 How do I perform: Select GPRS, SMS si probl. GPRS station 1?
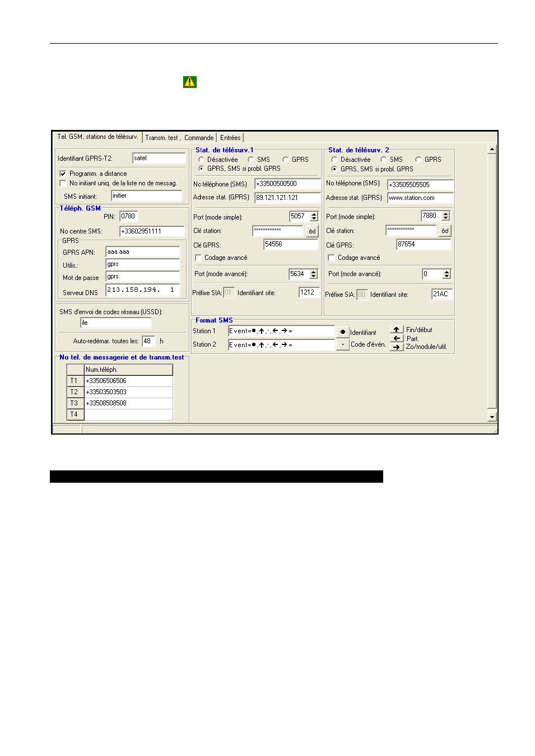[x=201, y=169]
